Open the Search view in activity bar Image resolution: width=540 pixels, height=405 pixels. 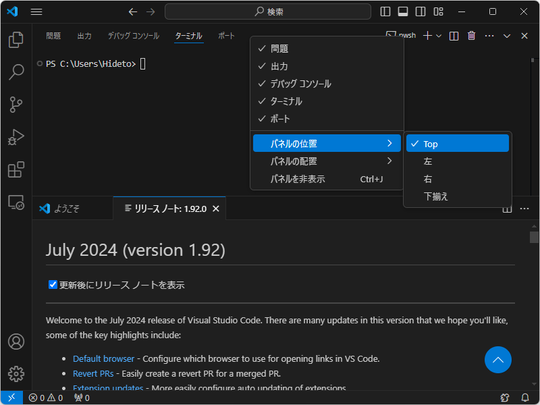click(x=16, y=72)
